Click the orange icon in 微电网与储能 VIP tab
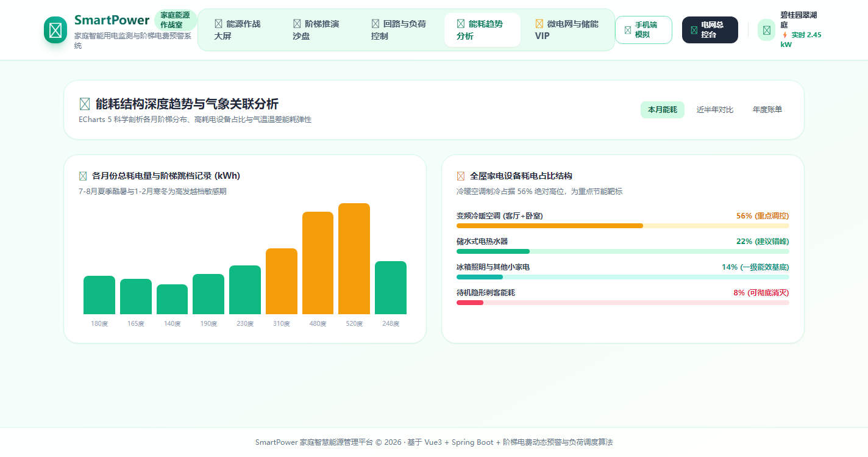The width and height of the screenshot is (868, 457). [x=539, y=24]
